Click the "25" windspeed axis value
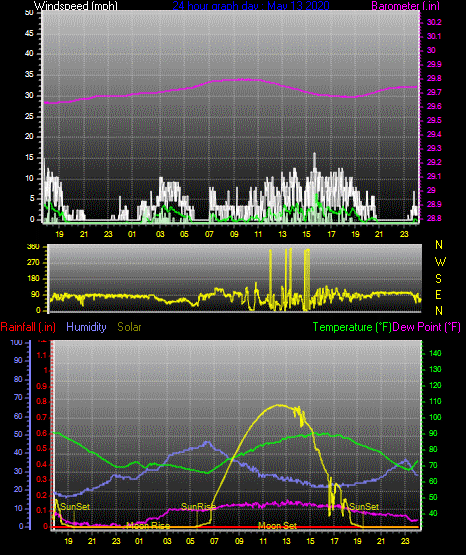 (x=29, y=116)
